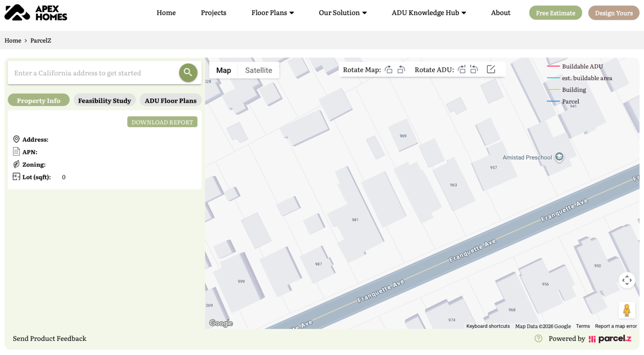Screen dimensions: 644x355
Task: Open the map Terms link
Action: click(583, 326)
